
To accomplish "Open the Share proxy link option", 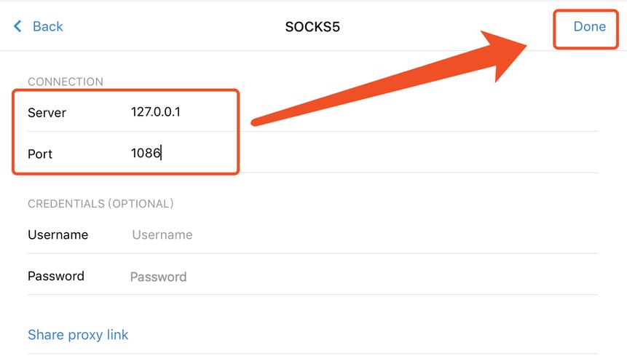I will (78, 335).
